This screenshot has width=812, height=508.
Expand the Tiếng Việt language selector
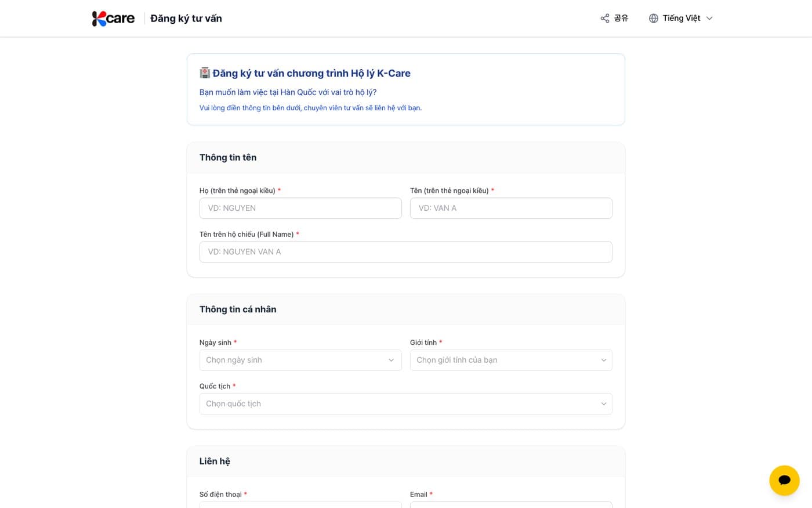coord(681,19)
